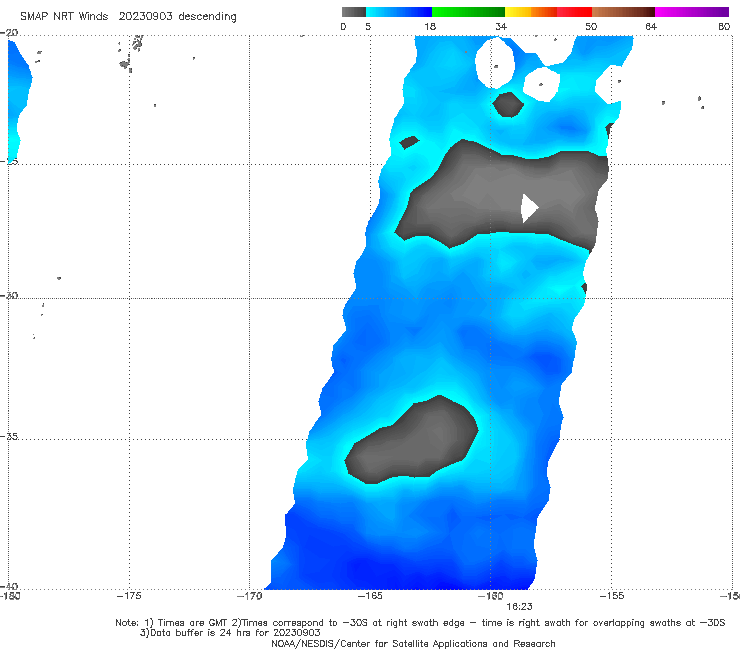Click the magenta segment of the color bar
The height and width of the screenshot is (650, 740).
(692, 12)
